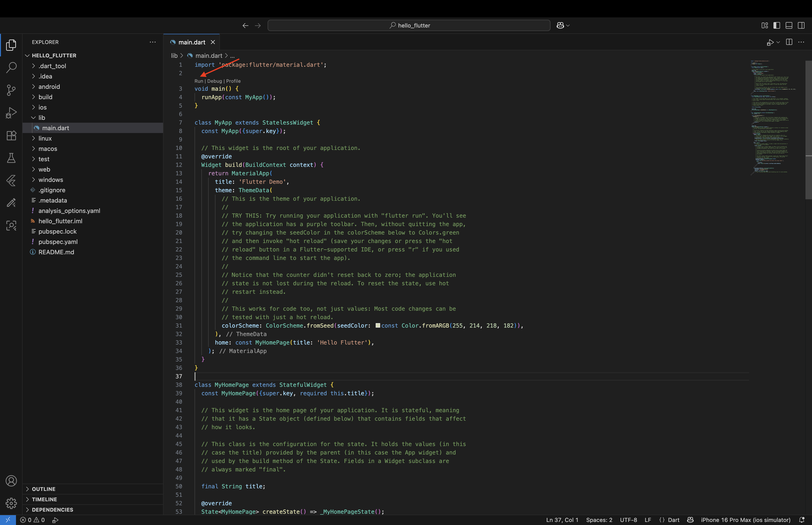Open the Run and Debug view

pyautogui.click(x=11, y=113)
